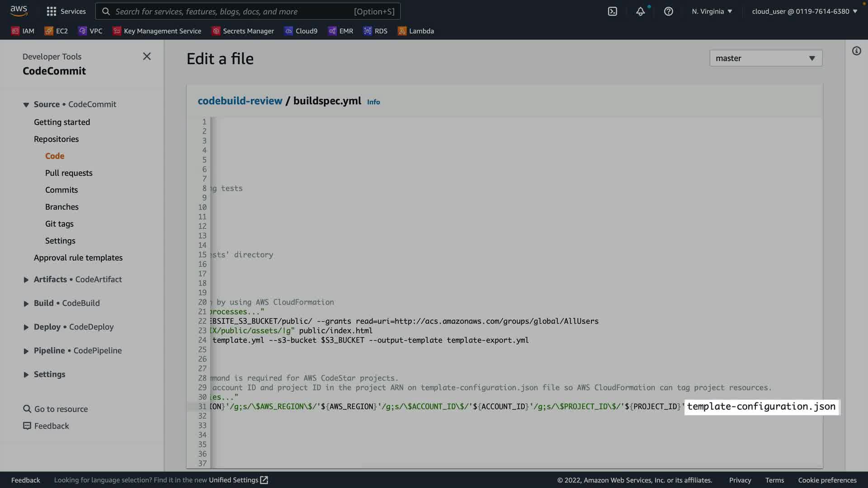This screenshot has height=488, width=868.
Task: Open the master branch dropdown
Action: tap(765, 58)
